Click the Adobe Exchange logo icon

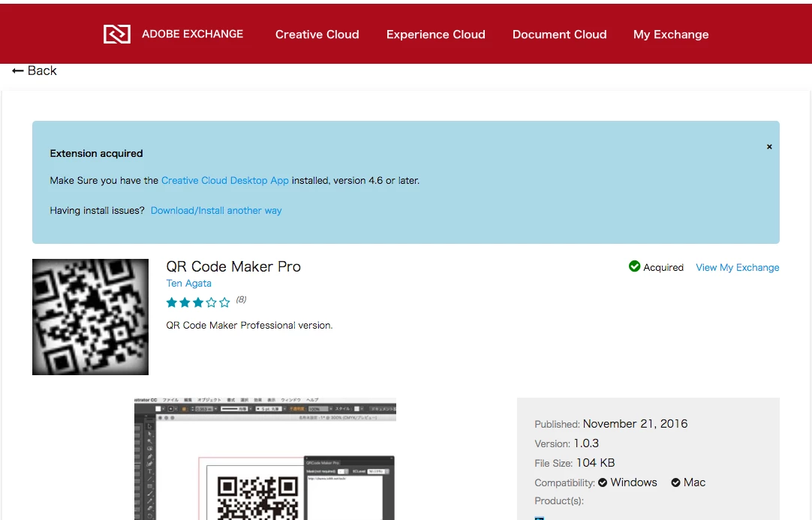click(116, 35)
